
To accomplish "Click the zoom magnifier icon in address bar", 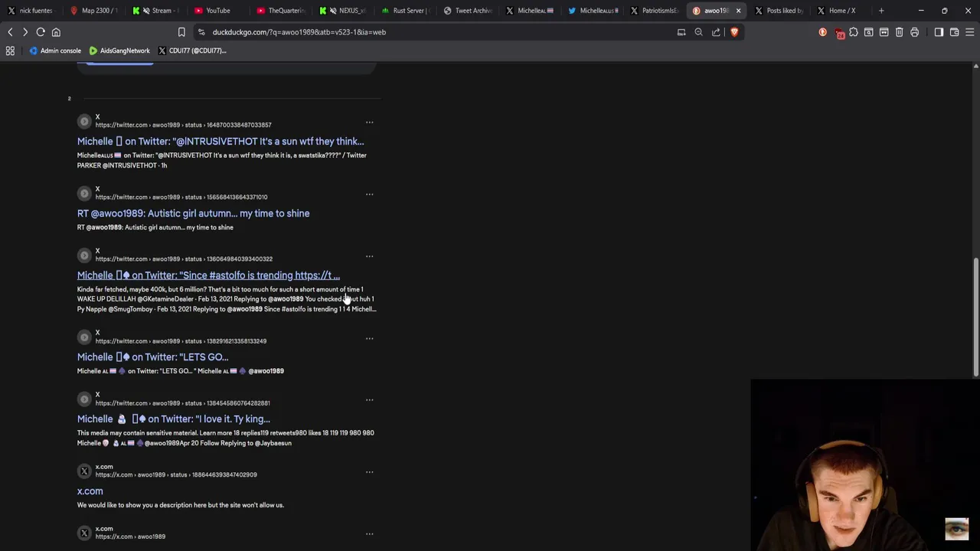I will click(x=698, y=32).
